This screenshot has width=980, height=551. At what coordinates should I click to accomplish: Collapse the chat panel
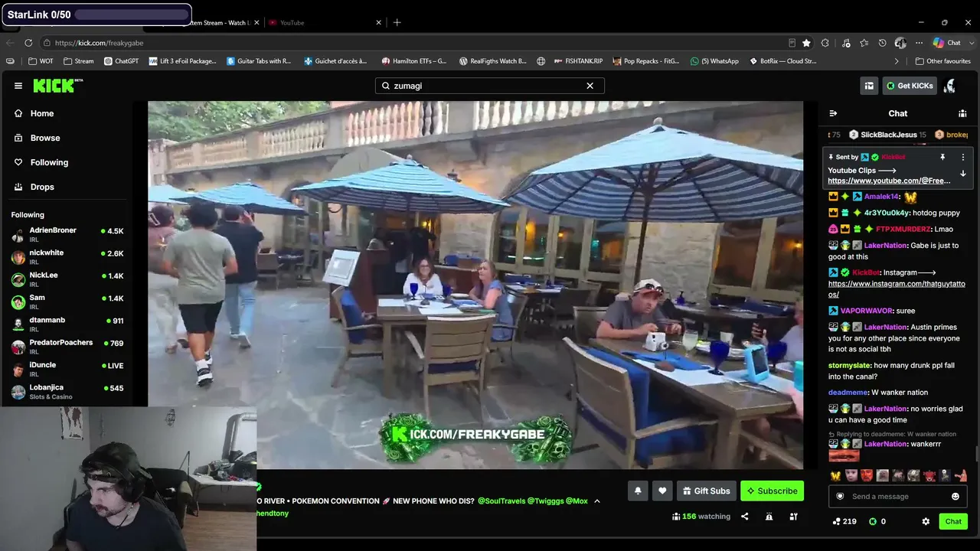pyautogui.click(x=833, y=113)
